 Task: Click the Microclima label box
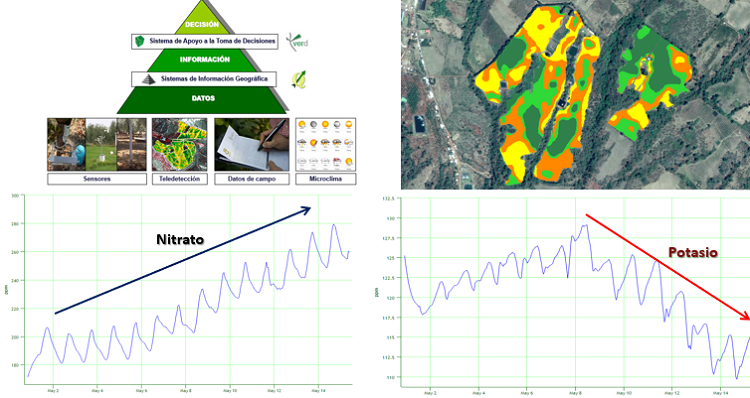tap(325, 179)
